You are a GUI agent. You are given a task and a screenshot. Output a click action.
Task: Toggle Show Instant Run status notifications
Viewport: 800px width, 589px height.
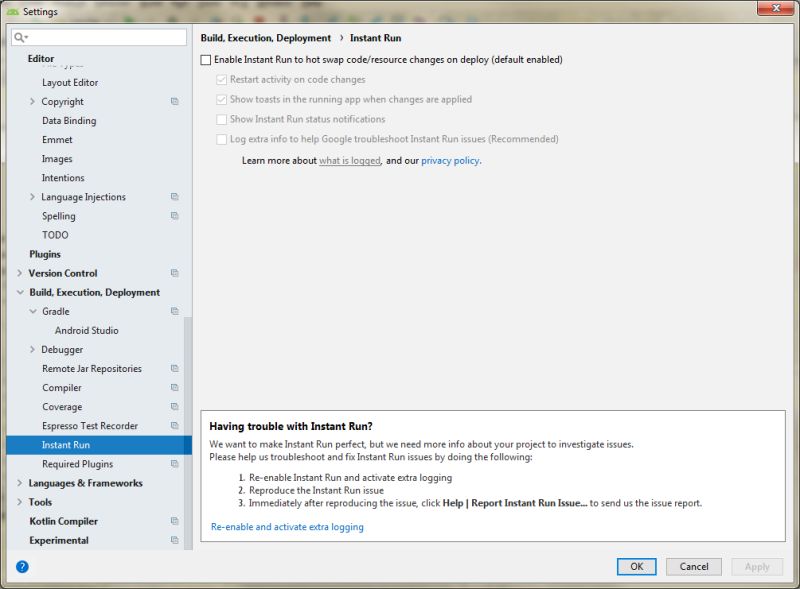224,121
